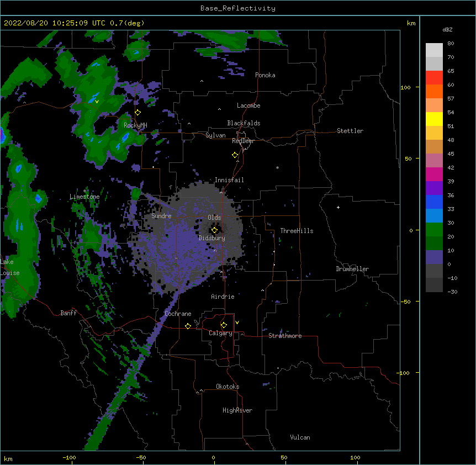The height and width of the screenshot is (465, 476).
Task: Click the Okotoks label
Action: (x=228, y=387)
